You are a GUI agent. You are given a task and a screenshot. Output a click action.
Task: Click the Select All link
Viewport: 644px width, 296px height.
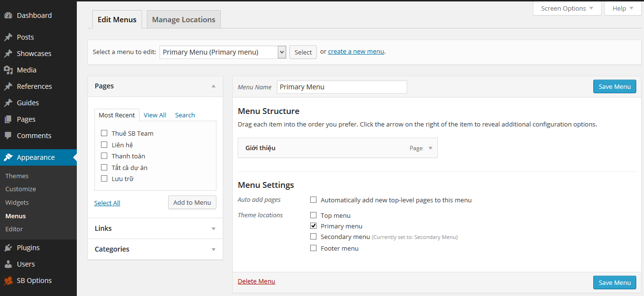click(107, 203)
